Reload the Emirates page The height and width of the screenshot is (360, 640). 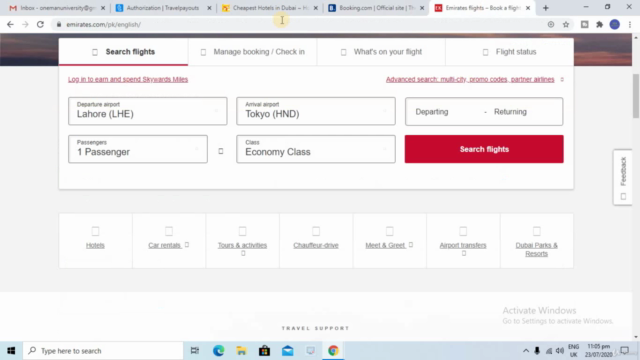[40, 24]
